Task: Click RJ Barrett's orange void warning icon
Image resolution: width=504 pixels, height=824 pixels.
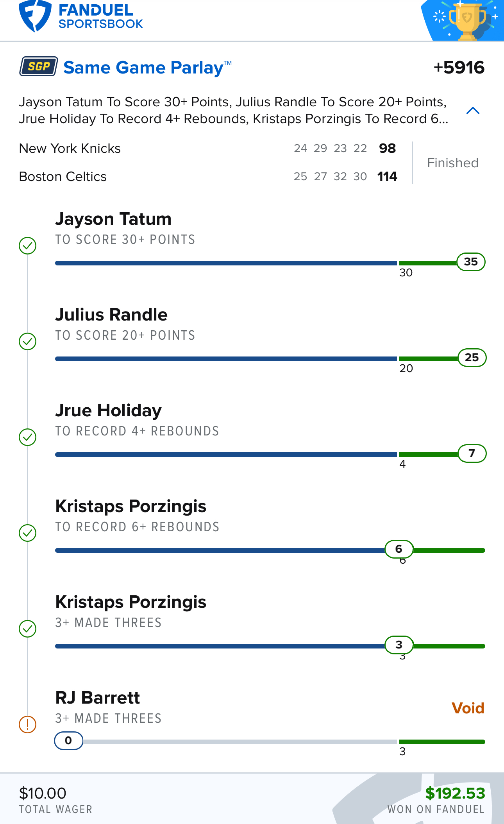Action: tap(28, 724)
